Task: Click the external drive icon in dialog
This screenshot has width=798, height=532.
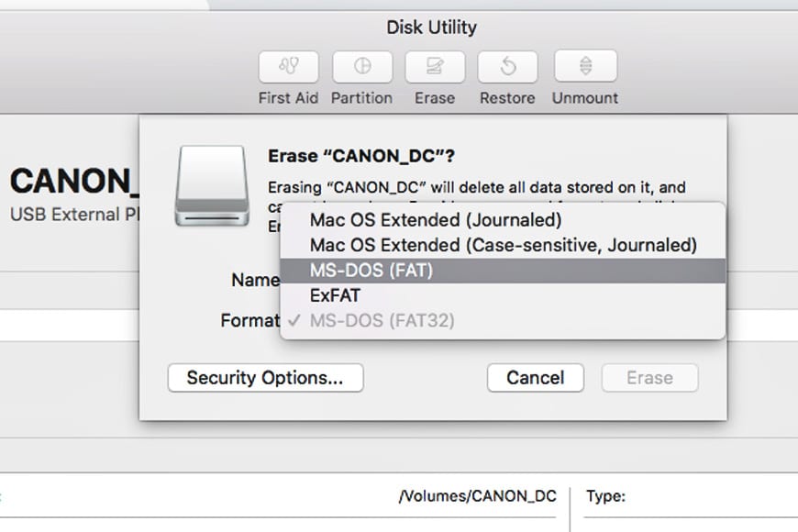Action: tap(211, 185)
